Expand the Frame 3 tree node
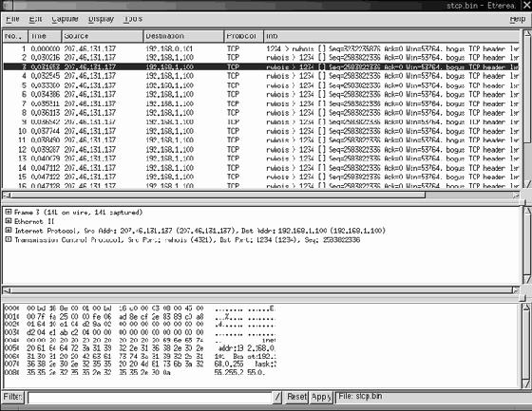532x411 pixels. [x=9, y=212]
